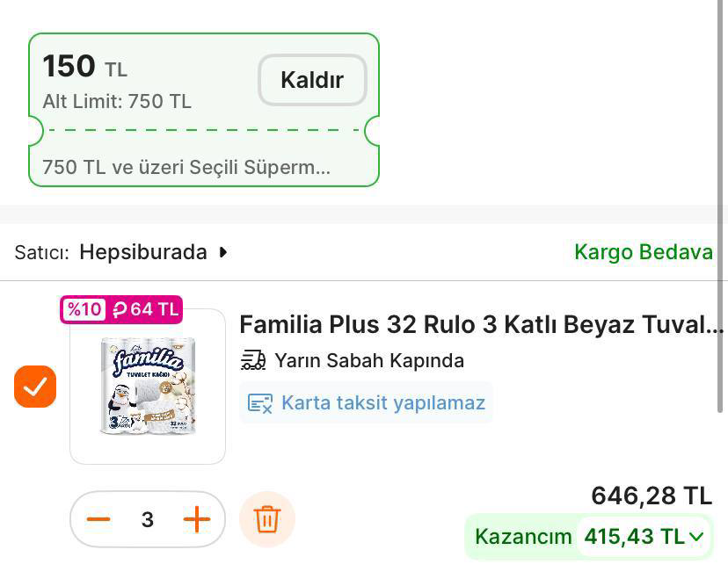The image size is (728, 586).
Task: Click the Familia toilet paper product thumbnail
Action: tap(148, 387)
